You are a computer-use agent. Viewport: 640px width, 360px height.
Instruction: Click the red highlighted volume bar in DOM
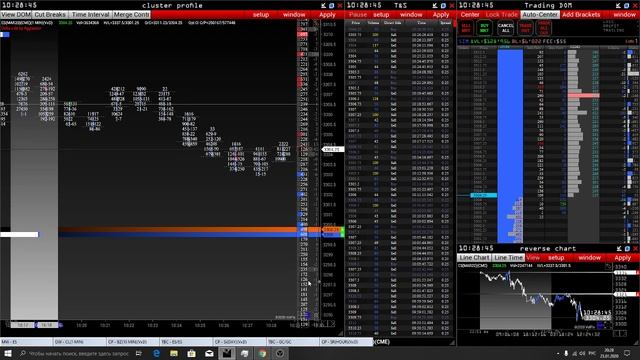(x=583, y=95)
